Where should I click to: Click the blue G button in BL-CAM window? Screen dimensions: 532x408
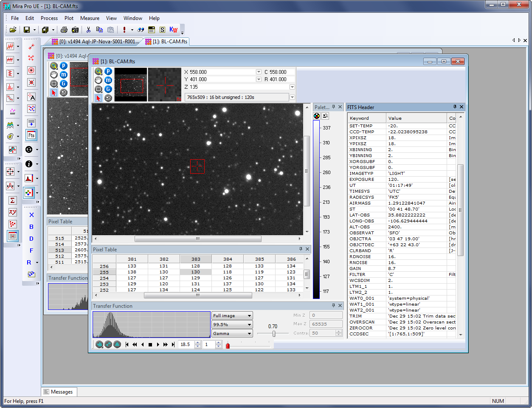pos(108,89)
